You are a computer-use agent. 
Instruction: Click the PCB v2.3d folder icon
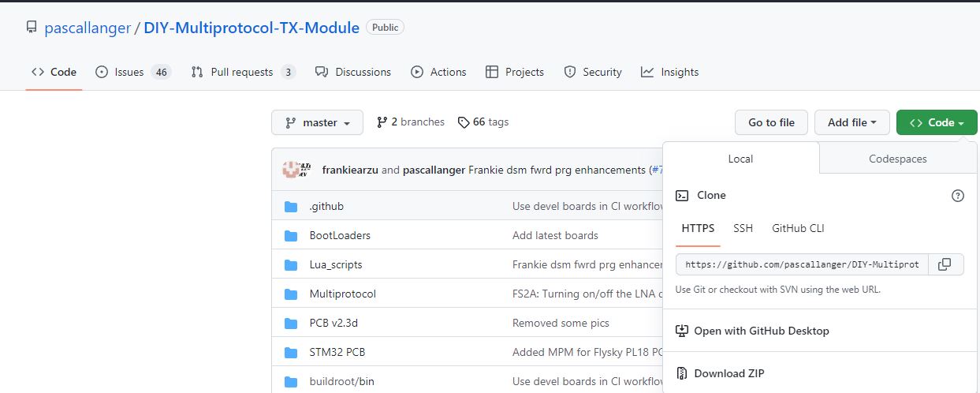pyautogui.click(x=291, y=323)
